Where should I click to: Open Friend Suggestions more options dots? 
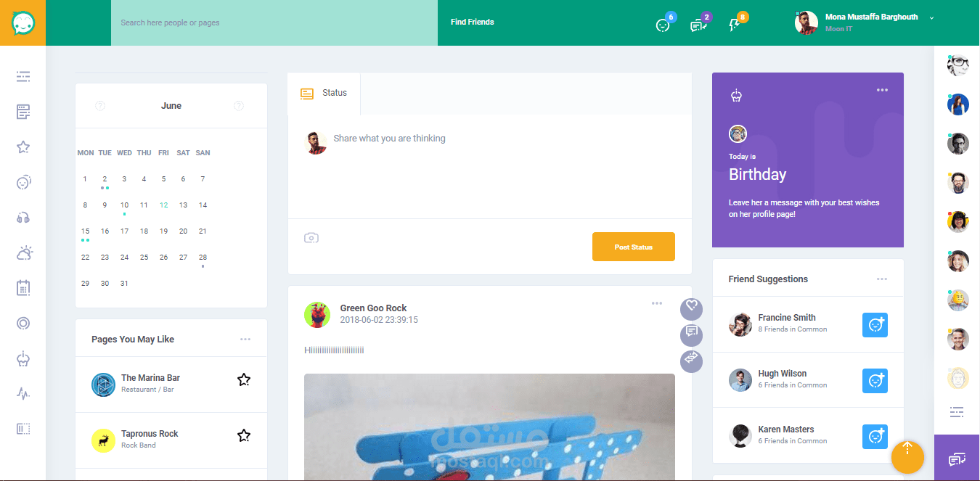click(882, 279)
